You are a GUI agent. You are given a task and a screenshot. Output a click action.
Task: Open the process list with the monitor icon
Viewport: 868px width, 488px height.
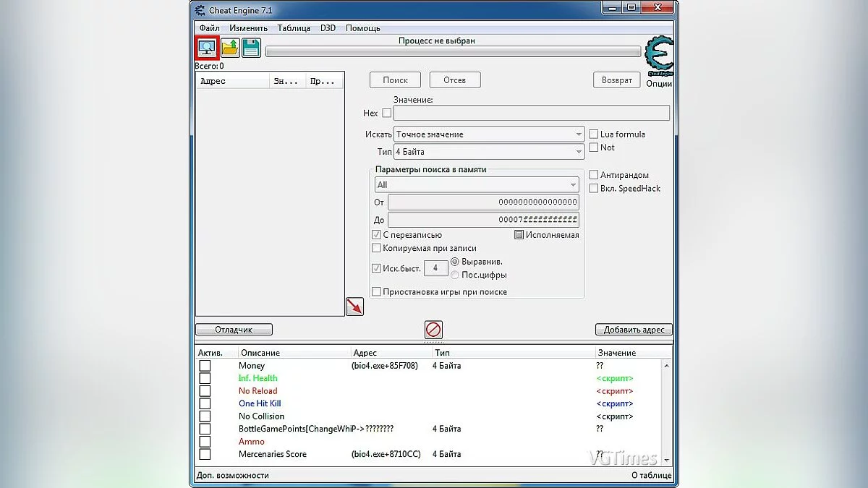click(208, 48)
